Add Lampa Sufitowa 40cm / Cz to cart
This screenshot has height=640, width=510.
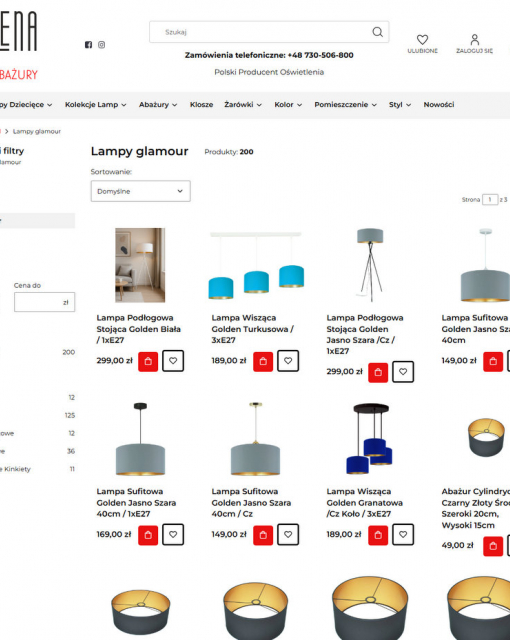click(x=263, y=535)
